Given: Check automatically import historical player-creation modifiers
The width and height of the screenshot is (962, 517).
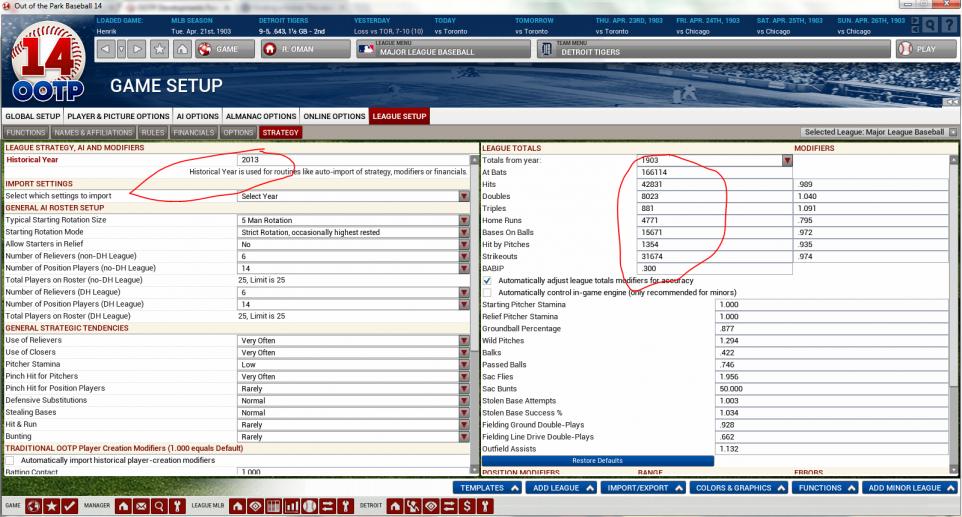Looking at the screenshot, I should 11,460.
